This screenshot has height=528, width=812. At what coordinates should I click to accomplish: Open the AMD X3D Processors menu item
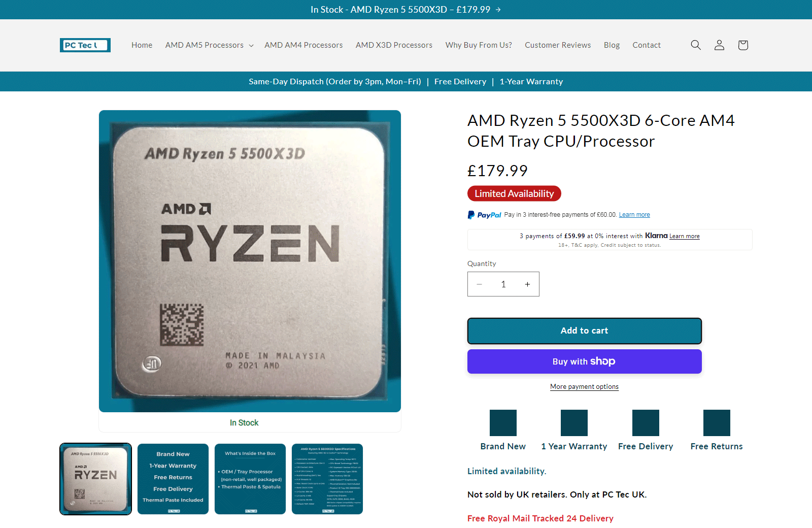(x=394, y=45)
